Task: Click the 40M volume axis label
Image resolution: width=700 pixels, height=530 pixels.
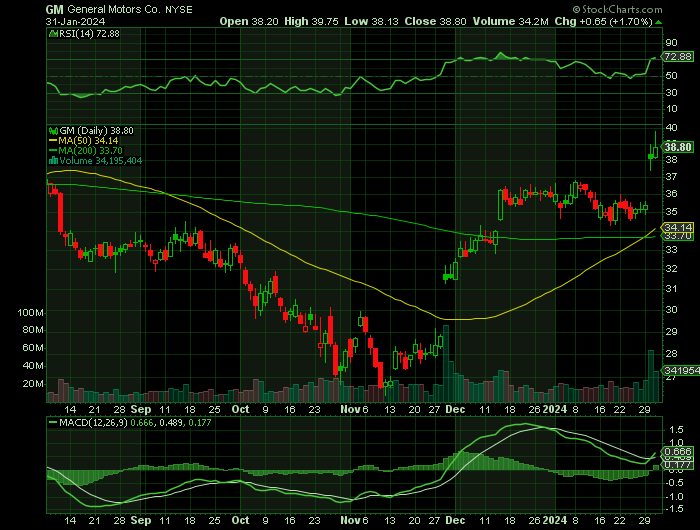Action: pyautogui.click(x=33, y=366)
